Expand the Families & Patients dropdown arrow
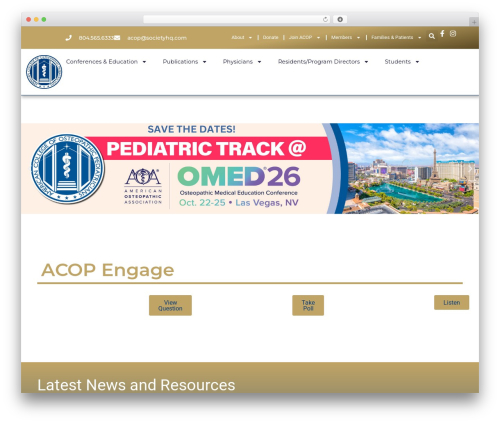This screenshot has width=500, height=423. tap(419, 38)
